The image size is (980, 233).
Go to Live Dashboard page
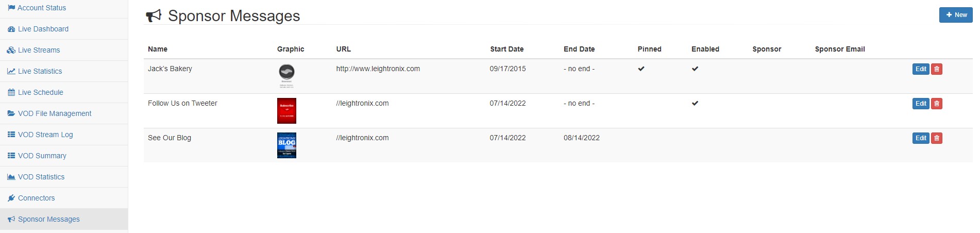click(x=43, y=29)
